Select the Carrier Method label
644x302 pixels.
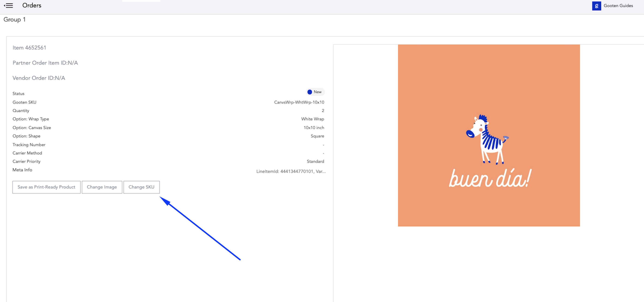tap(27, 153)
